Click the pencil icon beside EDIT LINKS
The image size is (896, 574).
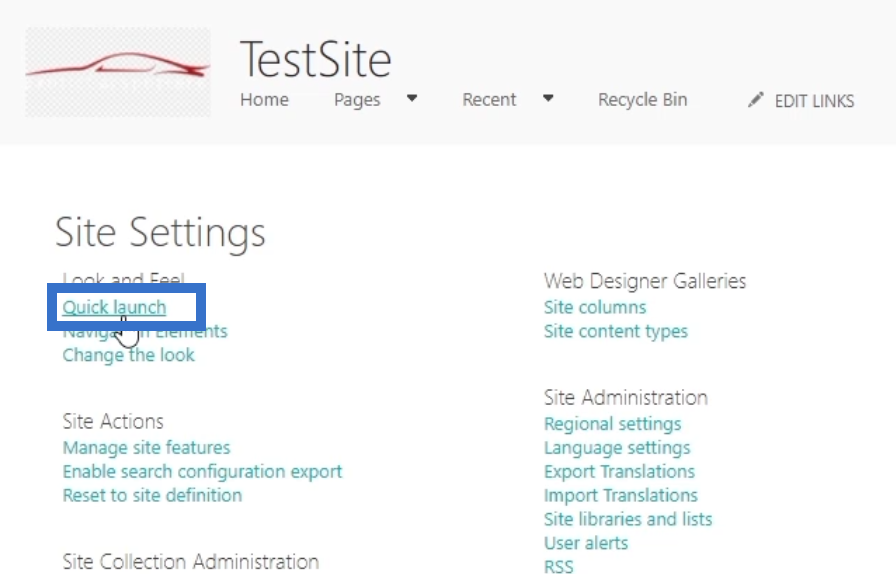755,100
